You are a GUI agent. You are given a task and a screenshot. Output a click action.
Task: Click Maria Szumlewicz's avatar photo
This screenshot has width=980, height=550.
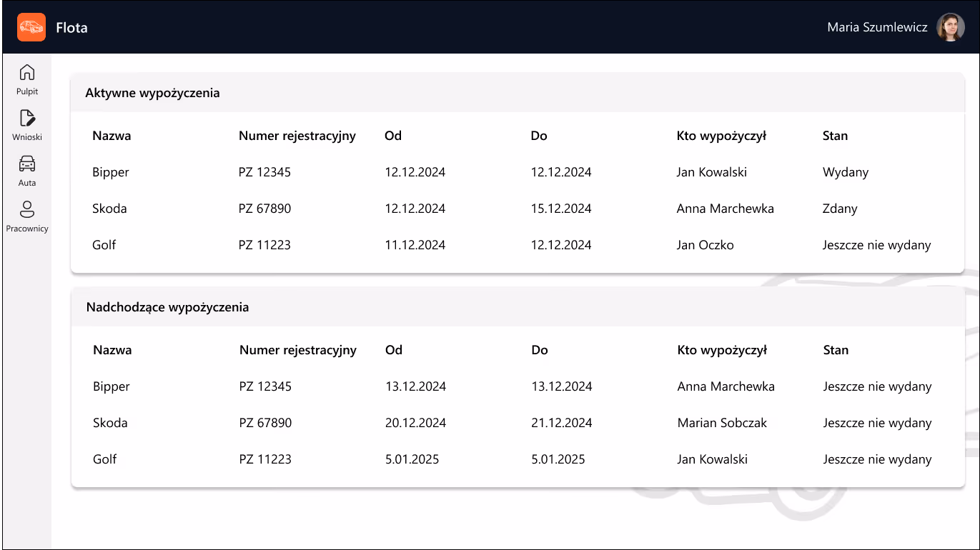coord(951,27)
